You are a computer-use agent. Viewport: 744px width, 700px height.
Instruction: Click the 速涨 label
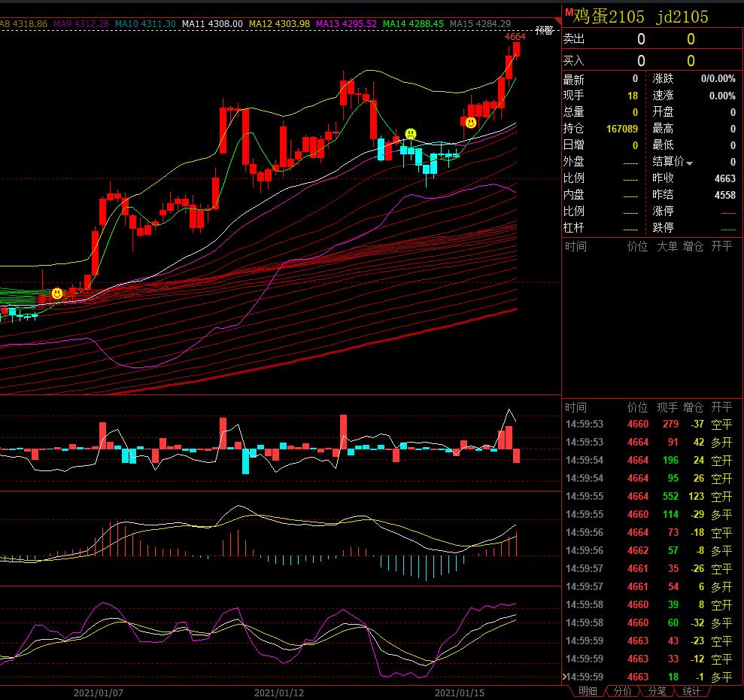663,96
